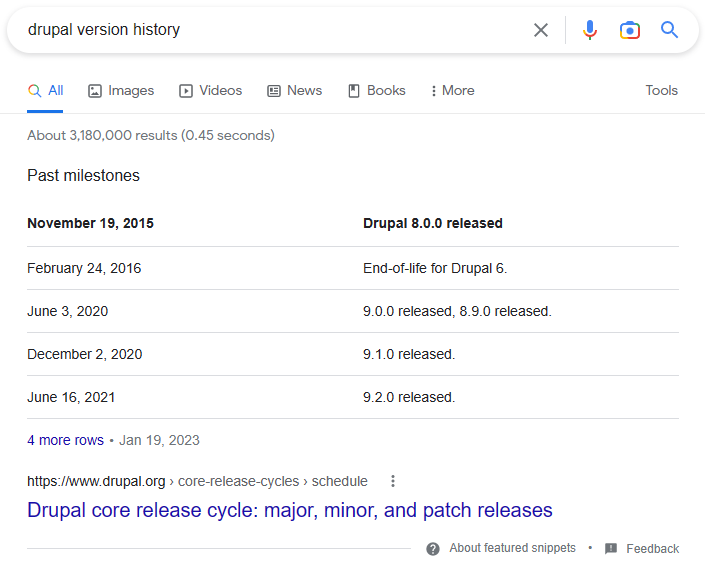This screenshot has width=705, height=563.
Task: Switch to the Images tab
Action: point(121,90)
